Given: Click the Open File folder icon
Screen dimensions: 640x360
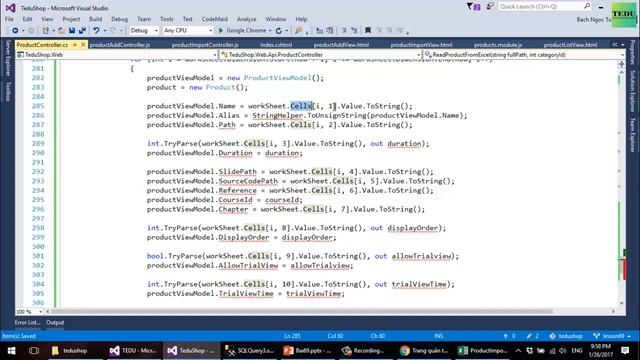Looking at the screenshot, I should (x=62, y=31).
